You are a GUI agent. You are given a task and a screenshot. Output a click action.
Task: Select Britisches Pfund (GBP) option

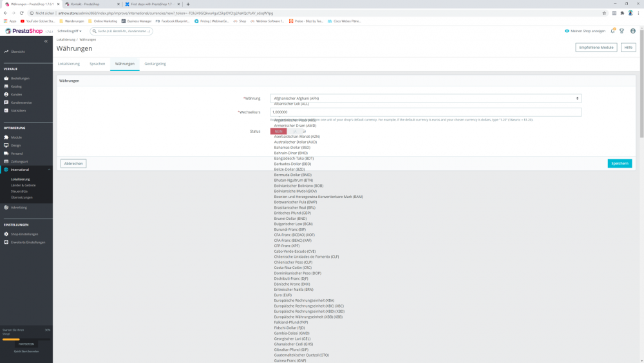(x=292, y=213)
